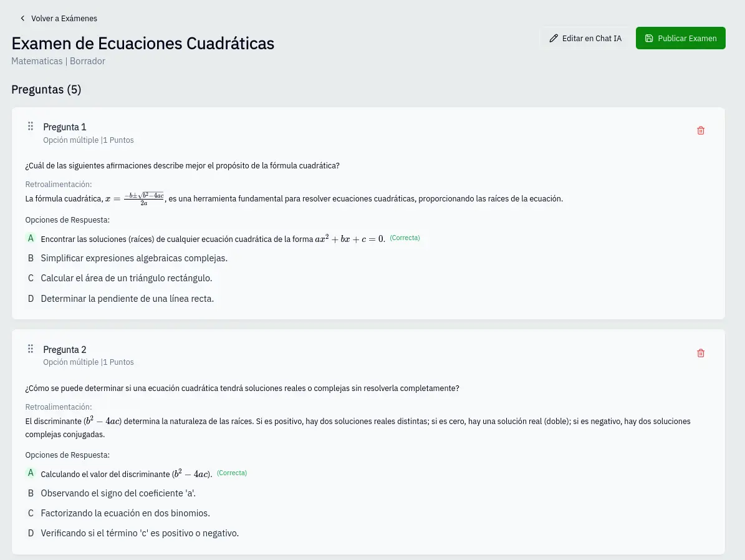Choose option B 'Observando el signo del coeficiente'
The image size is (745, 560).
click(118, 493)
